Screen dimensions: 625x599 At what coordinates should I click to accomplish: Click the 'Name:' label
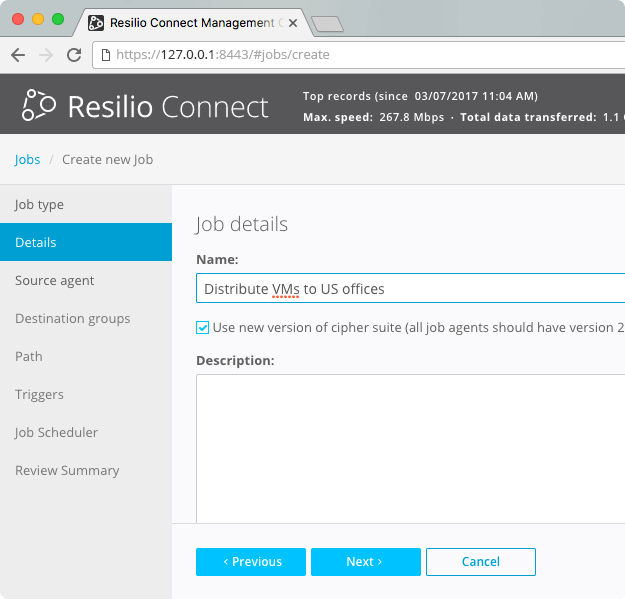pos(217,259)
